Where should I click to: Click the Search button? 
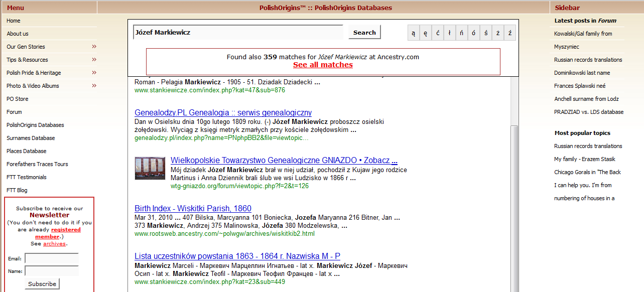[364, 32]
